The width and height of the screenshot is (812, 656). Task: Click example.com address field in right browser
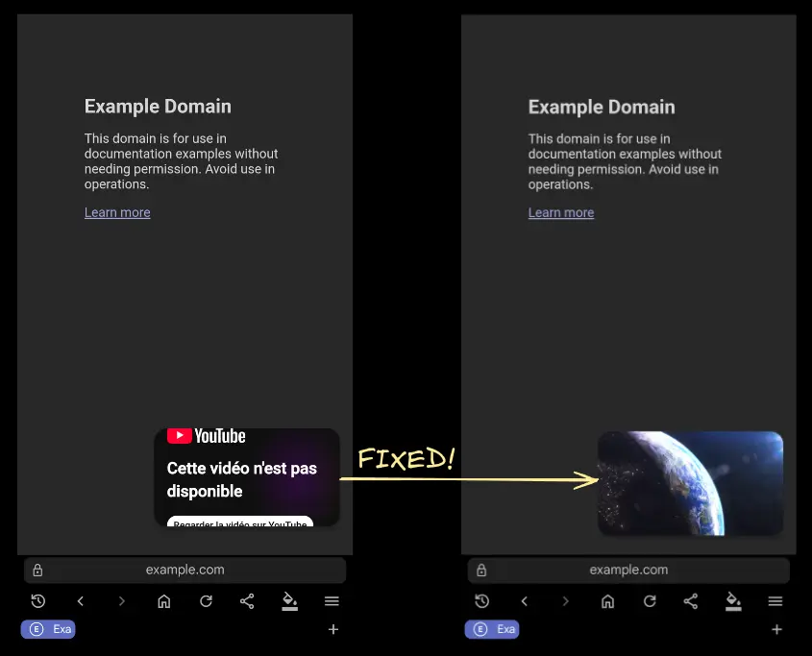(x=628, y=571)
